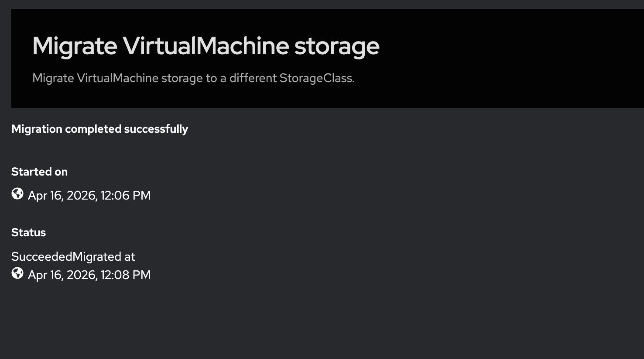This screenshot has width=644, height=359.
Task: Click the "Migration completed successfully" message
Action: coord(99,129)
